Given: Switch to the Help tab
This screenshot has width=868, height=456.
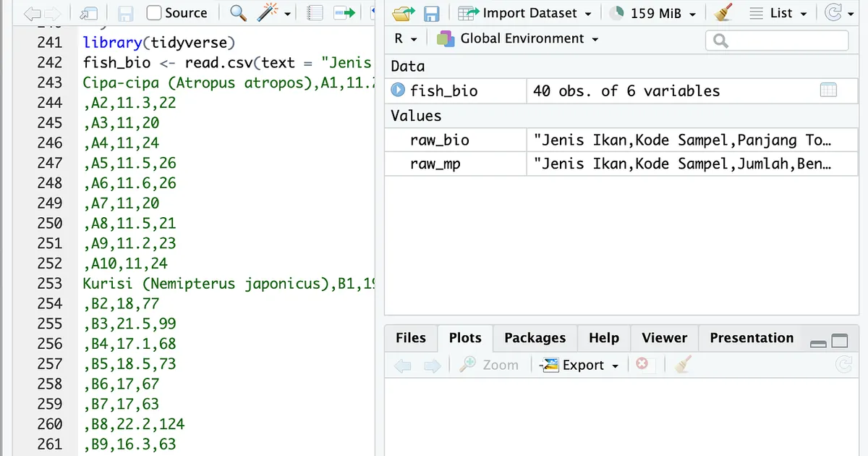Looking at the screenshot, I should point(604,338).
